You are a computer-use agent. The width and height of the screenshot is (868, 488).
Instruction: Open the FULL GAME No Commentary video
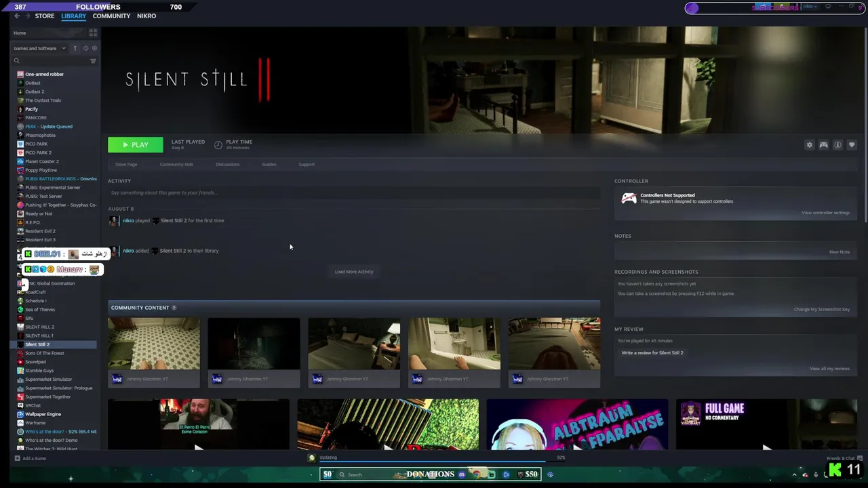tap(766, 425)
